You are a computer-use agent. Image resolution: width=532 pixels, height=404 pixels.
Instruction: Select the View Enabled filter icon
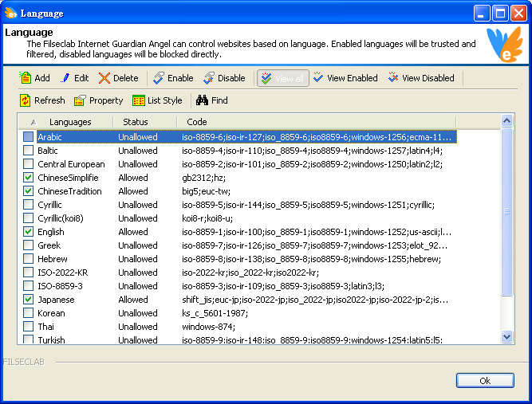318,78
